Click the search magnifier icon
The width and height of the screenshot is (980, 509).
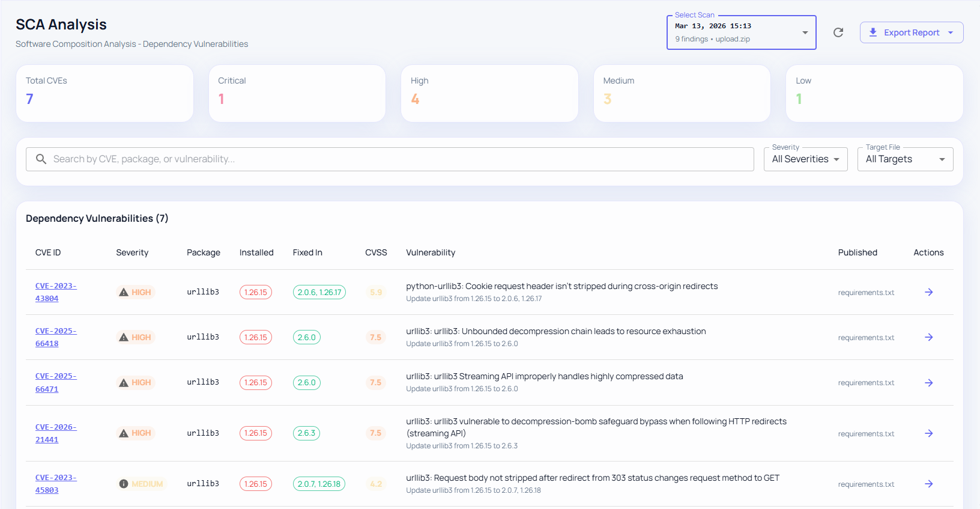click(x=41, y=159)
